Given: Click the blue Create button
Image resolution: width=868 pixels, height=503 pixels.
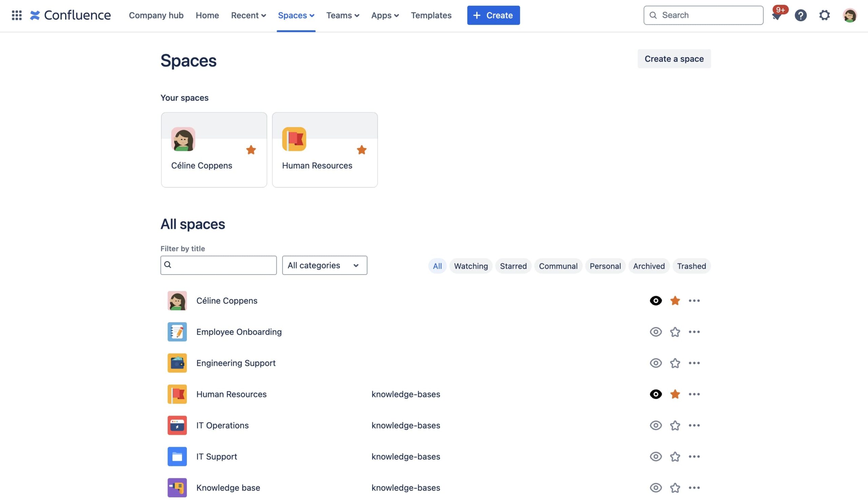Looking at the screenshot, I should coord(493,15).
